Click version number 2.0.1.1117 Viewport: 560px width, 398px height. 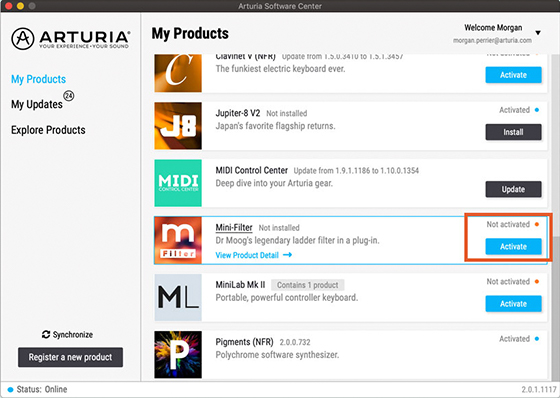pos(538,389)
